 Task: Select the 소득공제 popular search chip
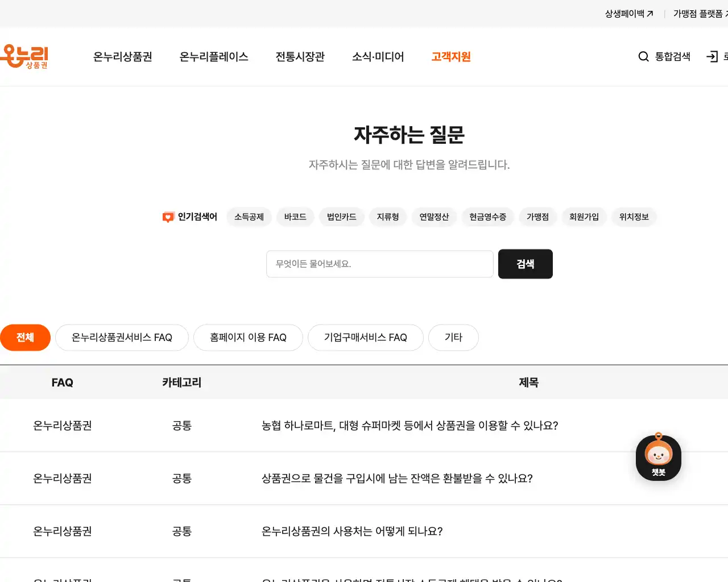coord(249,217)
